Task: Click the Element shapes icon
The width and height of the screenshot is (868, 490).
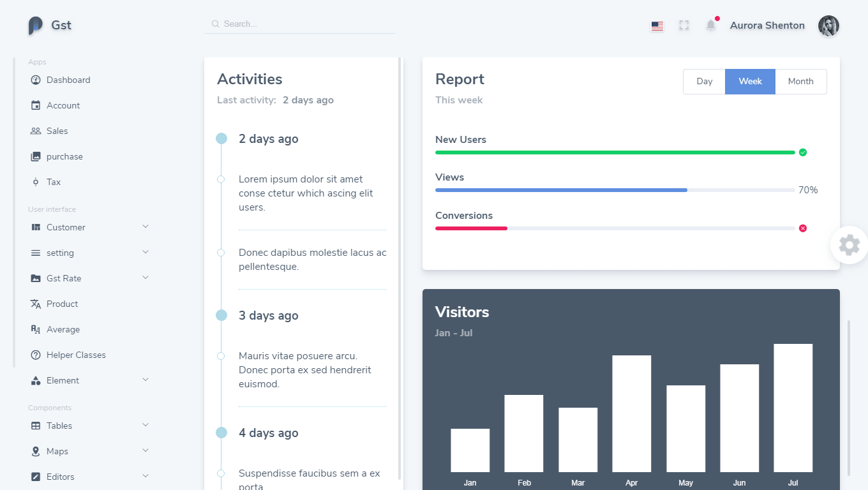Action: (36, 380)
